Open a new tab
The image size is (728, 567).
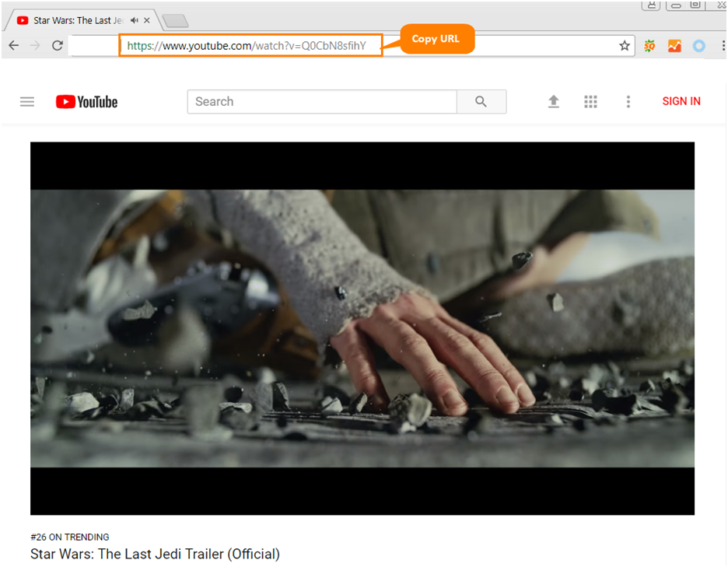[176, 21]
